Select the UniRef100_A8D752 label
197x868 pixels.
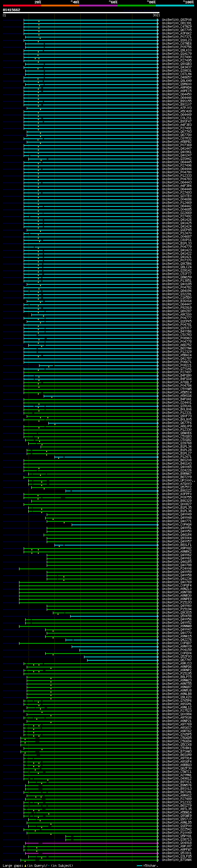click(x=177, y=345)
